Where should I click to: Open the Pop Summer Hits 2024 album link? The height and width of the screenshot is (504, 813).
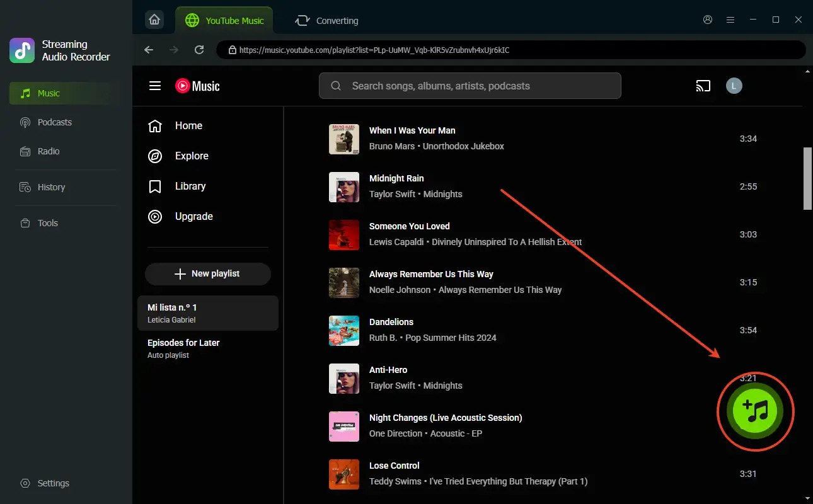[x=451, y=338]
